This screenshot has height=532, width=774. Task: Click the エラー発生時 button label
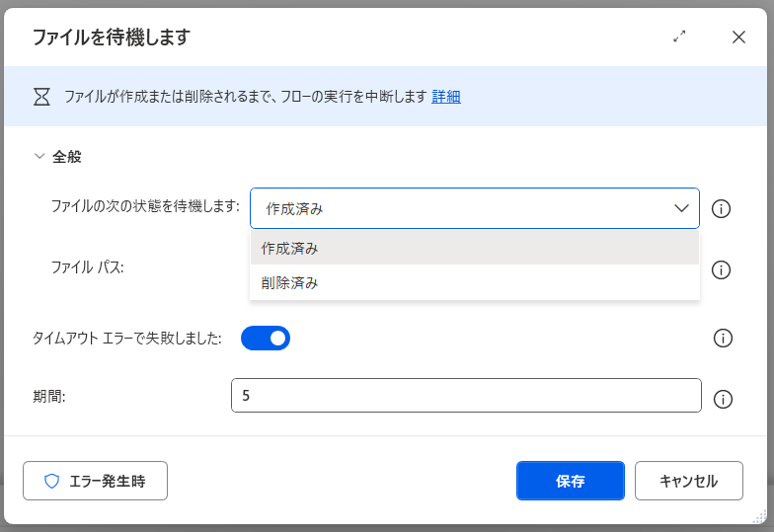click(x=108, y=482)
